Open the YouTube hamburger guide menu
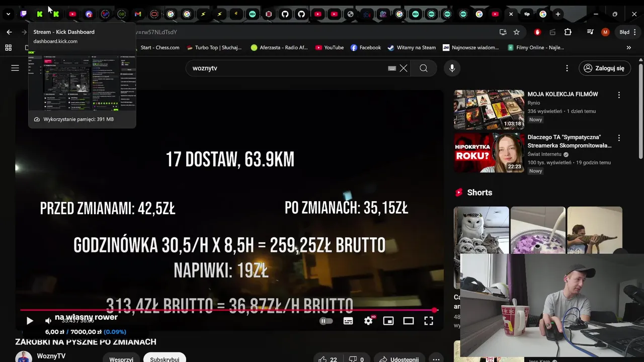Viewport: 644px width, 362px height. tap(15, 68)
